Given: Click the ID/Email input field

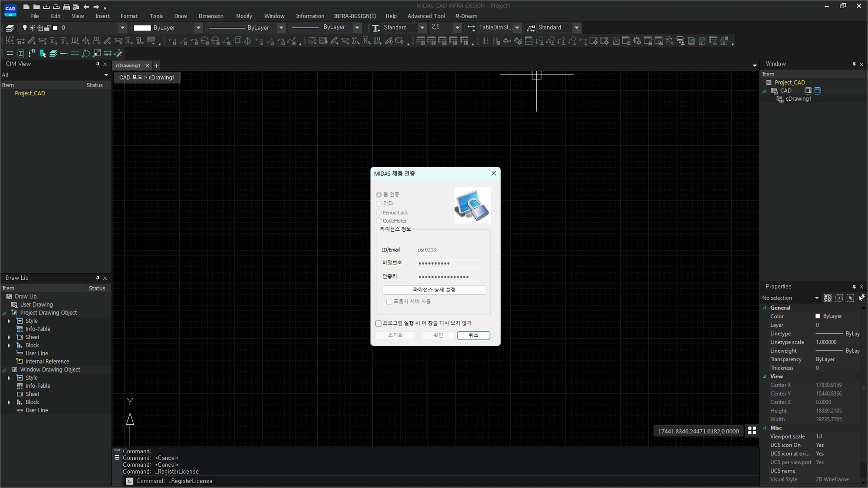Looking at the screenshot, I should coord(451,250).
